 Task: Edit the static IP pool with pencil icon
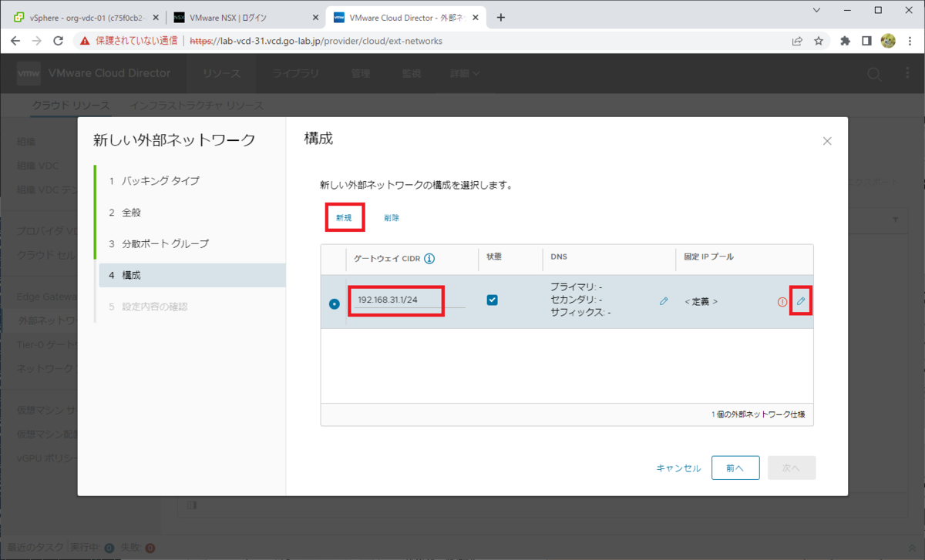coord(801,301)
